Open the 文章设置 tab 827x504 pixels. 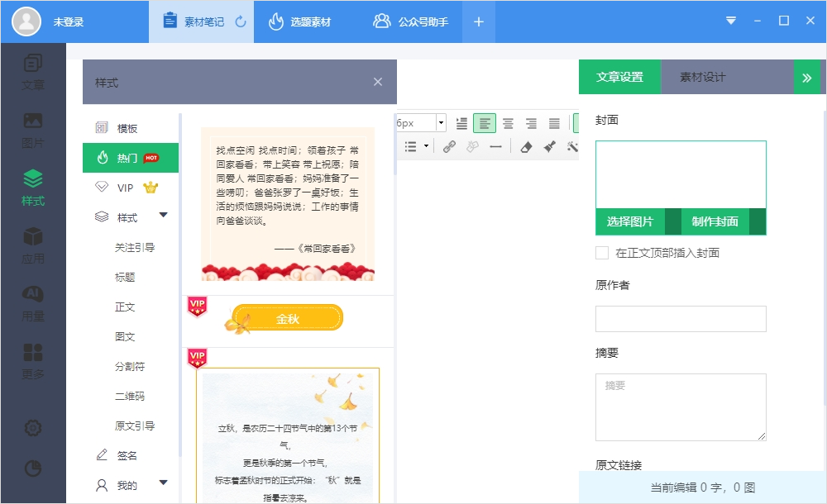(619, 77)
